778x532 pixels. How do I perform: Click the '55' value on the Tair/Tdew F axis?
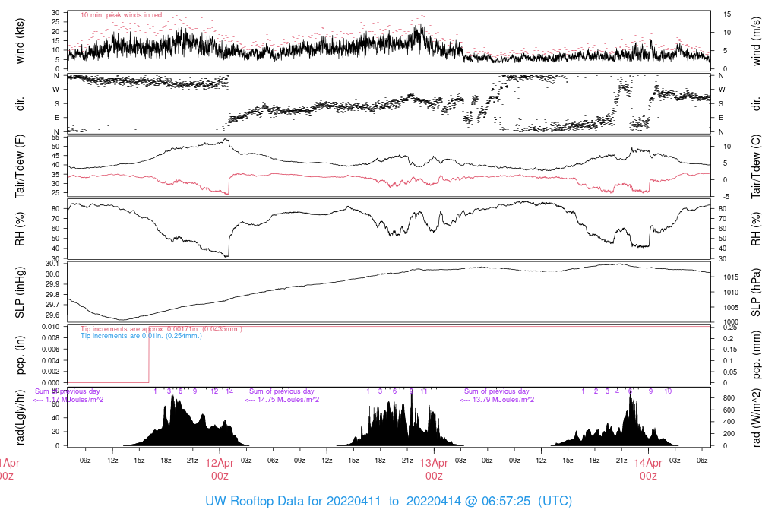(x=55, y=138)
